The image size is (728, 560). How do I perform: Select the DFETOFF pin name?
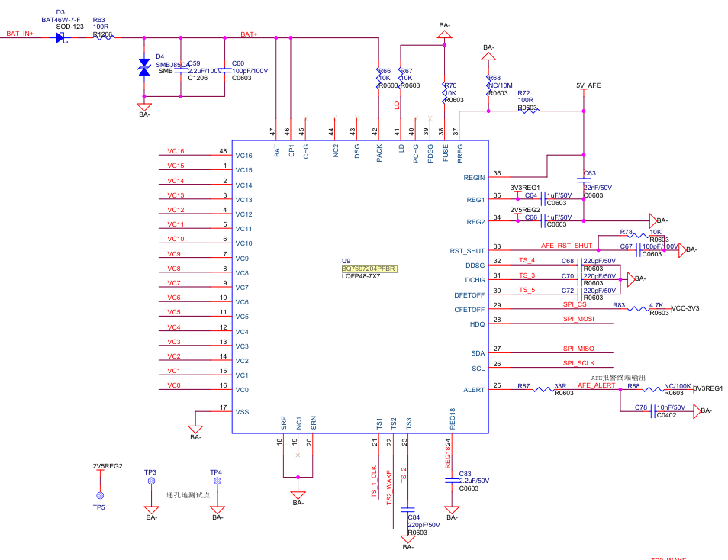(469, 295)
